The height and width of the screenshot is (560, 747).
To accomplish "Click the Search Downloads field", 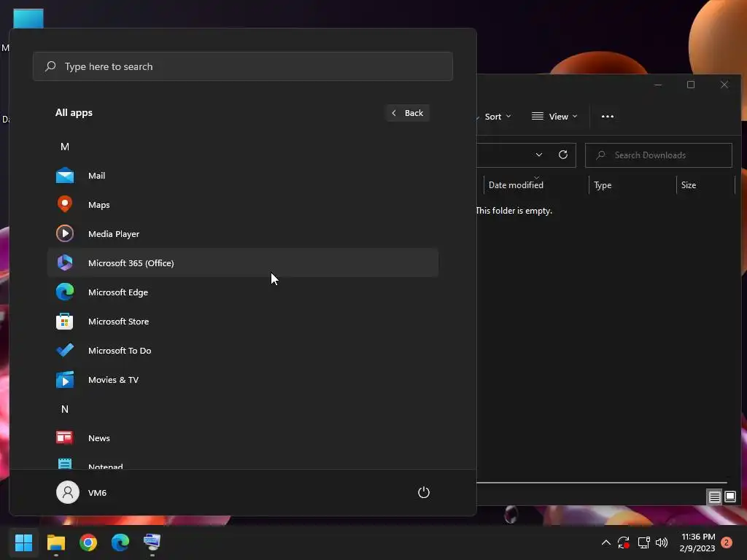I will coord(659,155).
